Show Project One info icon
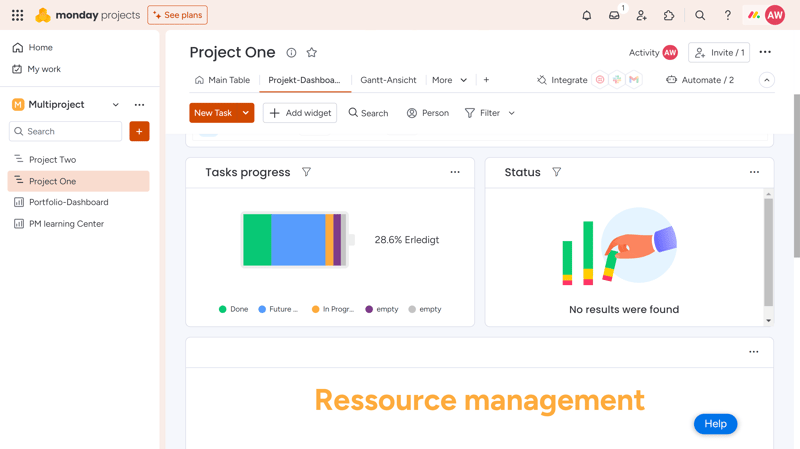Image resolution: width=800 pixels, height=449 pixels. point(291,53)
